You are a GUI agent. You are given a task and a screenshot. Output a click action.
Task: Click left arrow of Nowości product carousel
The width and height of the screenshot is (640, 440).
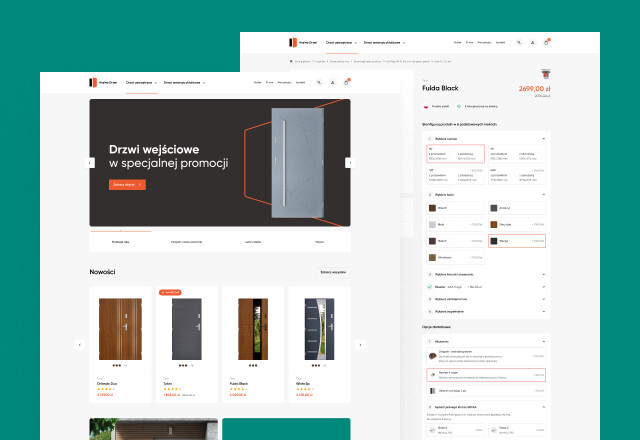click(x=79, y=344)
